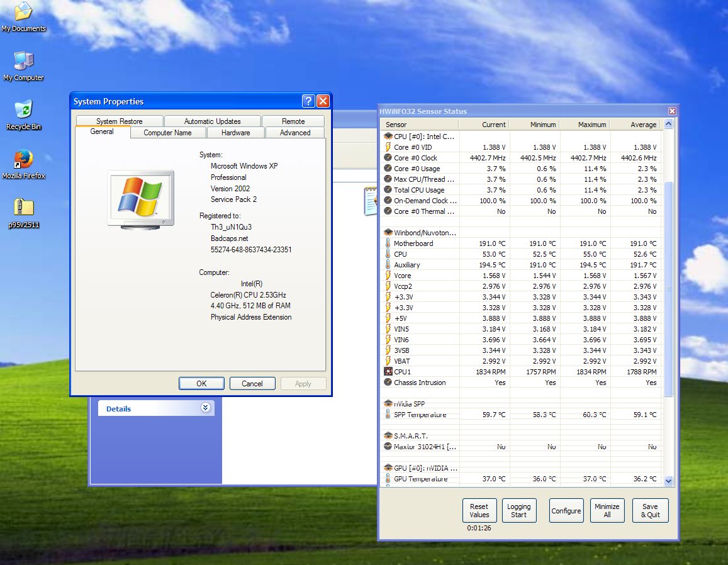Open My Computer desktop icon

(23, 61)
